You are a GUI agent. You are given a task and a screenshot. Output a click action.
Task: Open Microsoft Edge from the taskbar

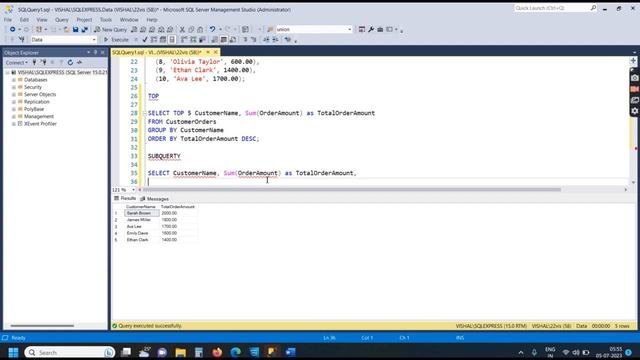coord(236,352)
